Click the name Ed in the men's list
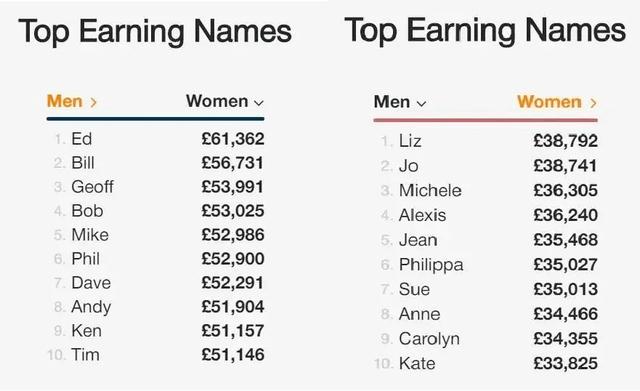The width and height of the screenshot is (640, 391). click(x=82, y=139)
